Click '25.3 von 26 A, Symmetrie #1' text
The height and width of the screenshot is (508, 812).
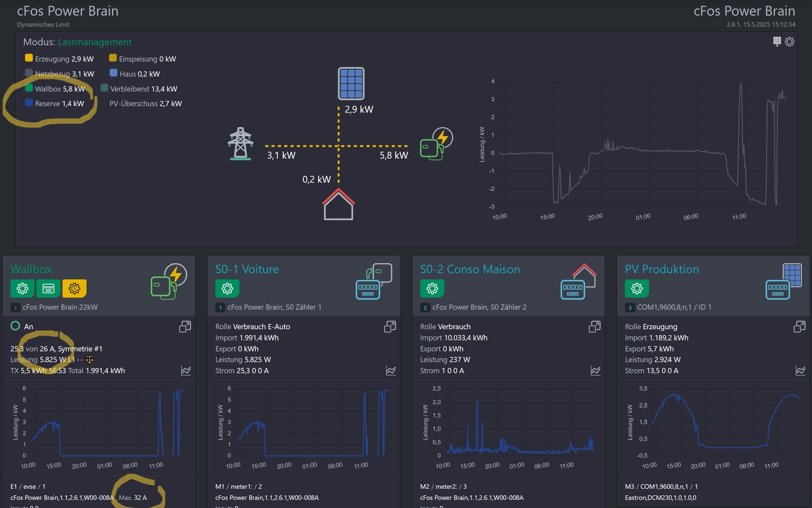click(56, 349)
